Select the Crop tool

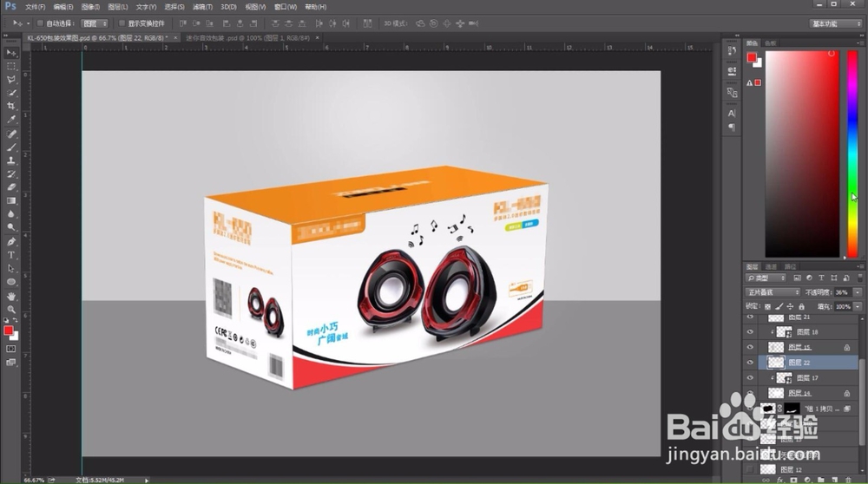click(11, 106)
